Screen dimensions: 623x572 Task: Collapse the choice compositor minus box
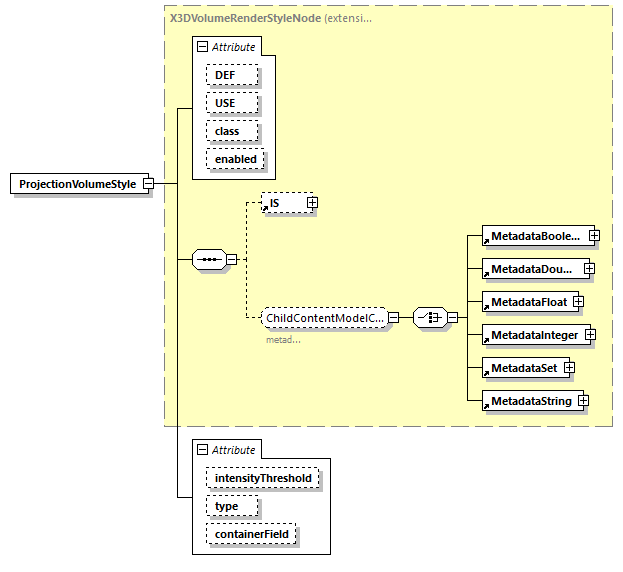click(x=452, y=318)
